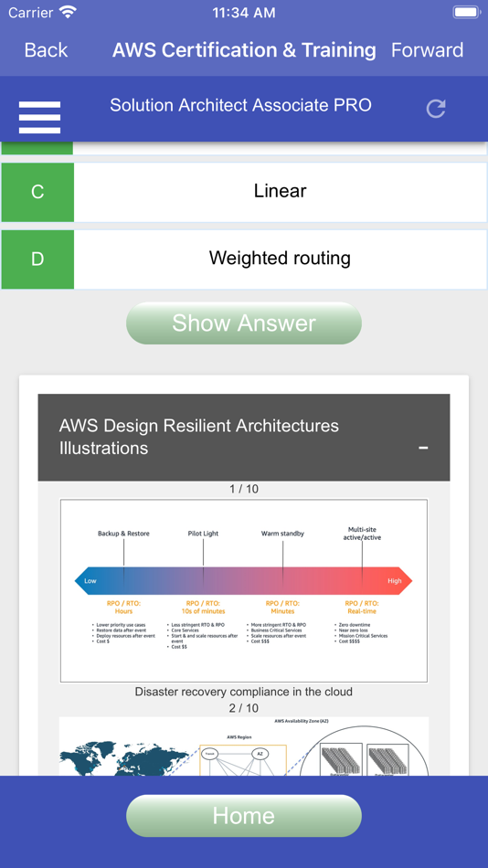Tap the battery status icon
This screenshot has width=488, height=868.
(466, 12)
